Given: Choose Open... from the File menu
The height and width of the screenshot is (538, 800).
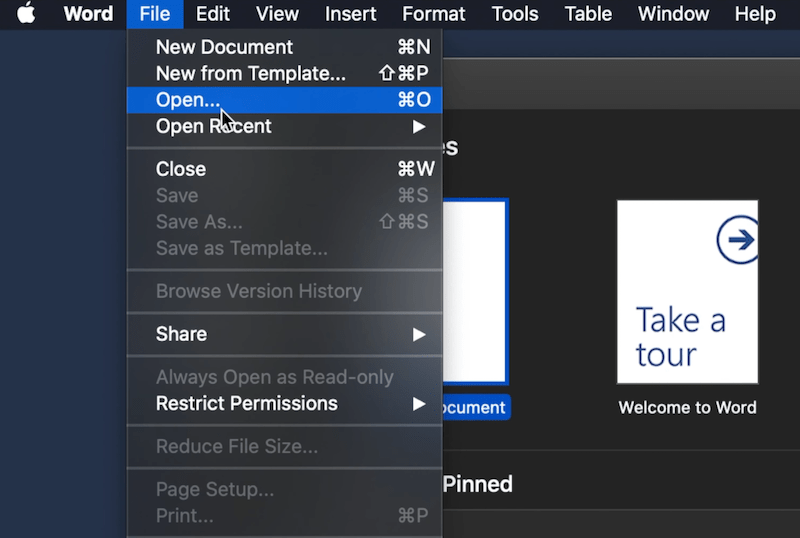Looking at the screenshot, I should pyautogui.click(x=188, y=100).
